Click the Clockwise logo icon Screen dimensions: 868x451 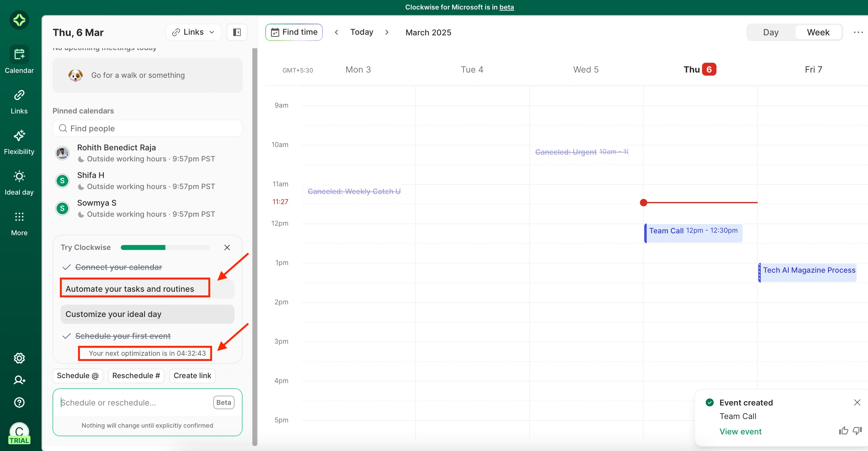click(19, 20)
